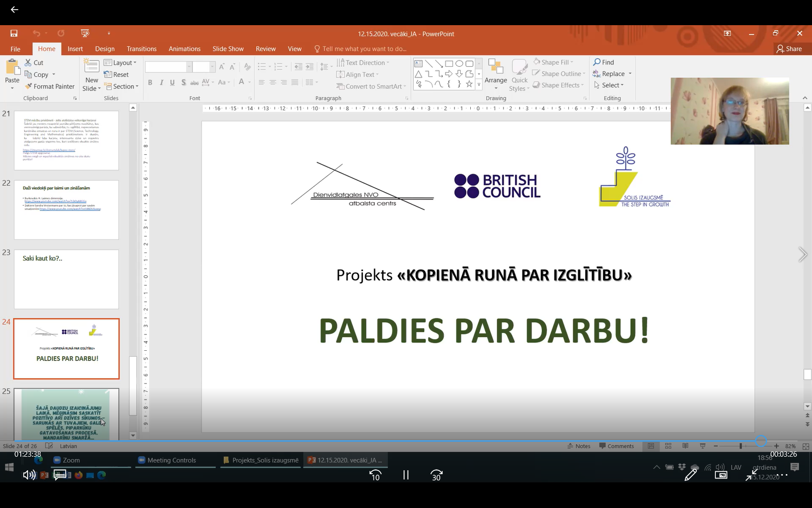The image size is (812, 508).
Task: Open Shape Fill color options
Action: point(553,62)
